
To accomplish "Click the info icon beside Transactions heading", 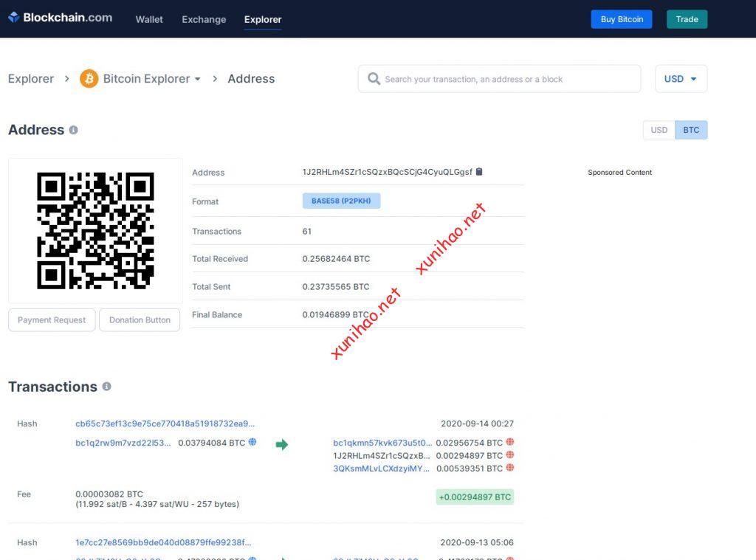I will (x=106, y=387).
